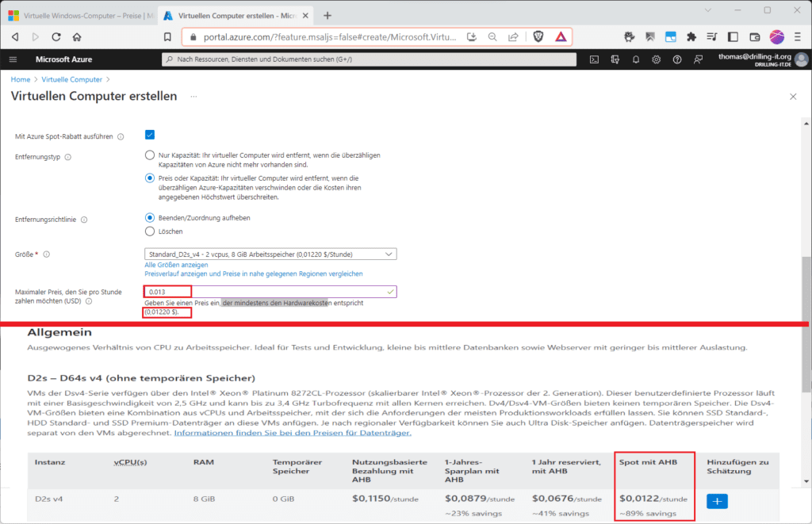The height and width of the screenshot is (524, 812).
Task: Open Azure portal settings gear
Action: coord(656,59)
